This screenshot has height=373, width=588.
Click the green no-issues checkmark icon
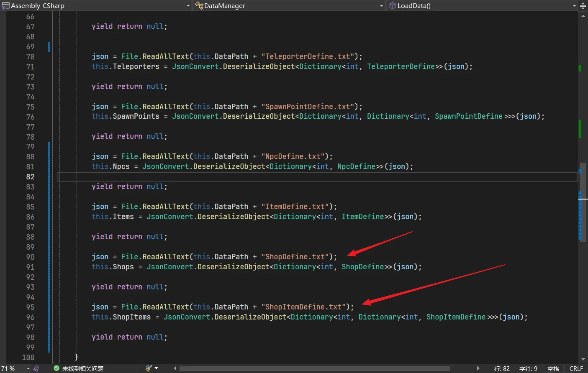pyautogui.click(x=56, y=368)
